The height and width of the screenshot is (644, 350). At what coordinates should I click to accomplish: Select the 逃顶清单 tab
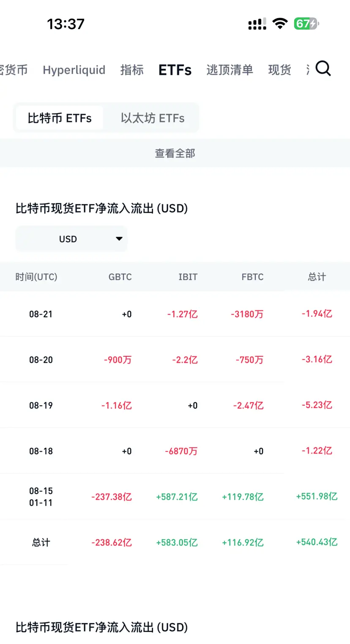(x=230, y=70)
